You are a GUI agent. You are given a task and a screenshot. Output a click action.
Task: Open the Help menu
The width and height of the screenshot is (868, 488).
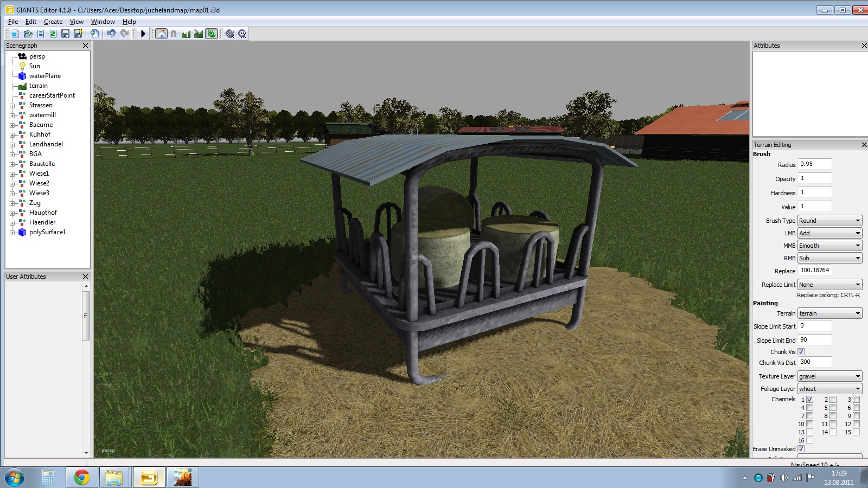pyautogui.click(x=129, y=22)
